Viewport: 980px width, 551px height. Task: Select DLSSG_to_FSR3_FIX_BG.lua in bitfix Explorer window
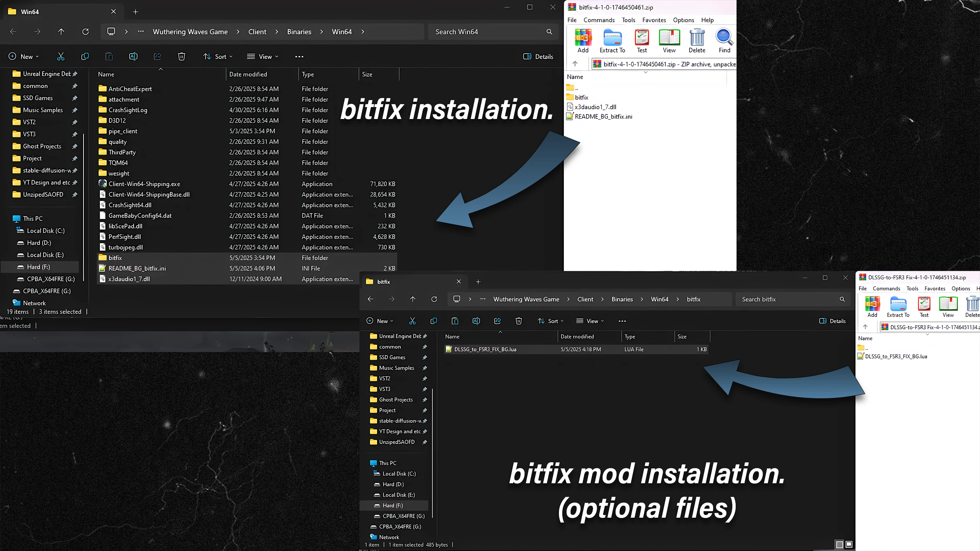(576, 349)
